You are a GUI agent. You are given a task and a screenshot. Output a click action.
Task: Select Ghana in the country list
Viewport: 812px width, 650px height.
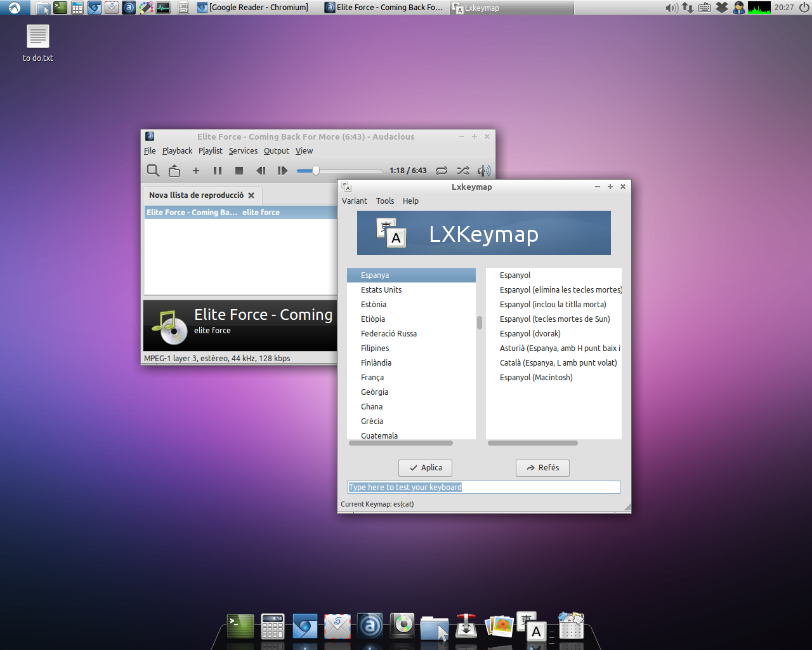coord(411,406)
